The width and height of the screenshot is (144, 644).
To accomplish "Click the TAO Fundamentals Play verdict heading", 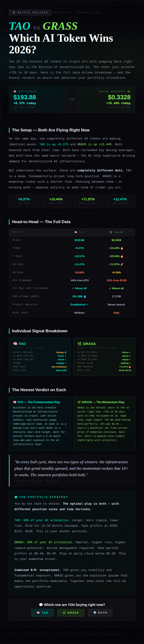I will 36,402.
